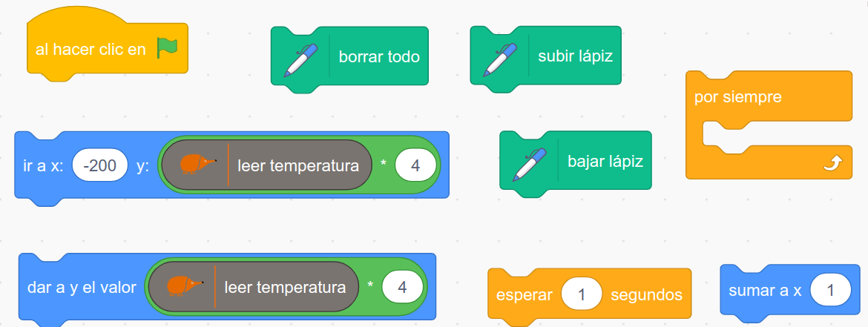This screenshot has height=327, width=868.
Task: Select the borrar todo block text
Action: pyautogui.click(x=379, y=56)
